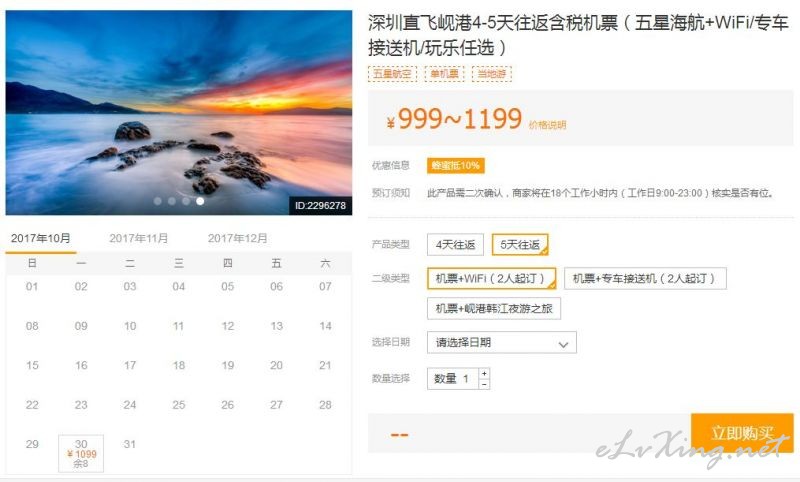800x482 pixels.
Task: Switch calendar to 2017年12月 tab
Action: [x=237, y=238]
